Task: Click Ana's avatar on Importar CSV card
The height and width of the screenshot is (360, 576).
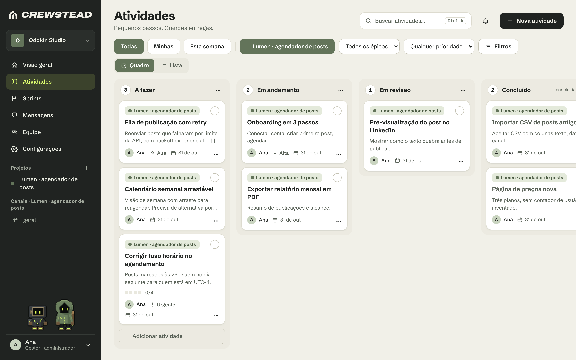Action: pos(496,152)
